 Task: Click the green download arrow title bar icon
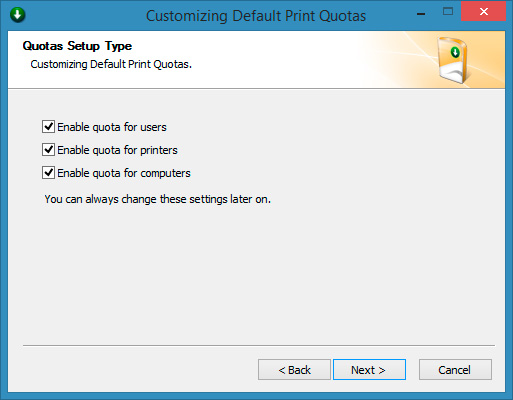(x=18, y=15)
